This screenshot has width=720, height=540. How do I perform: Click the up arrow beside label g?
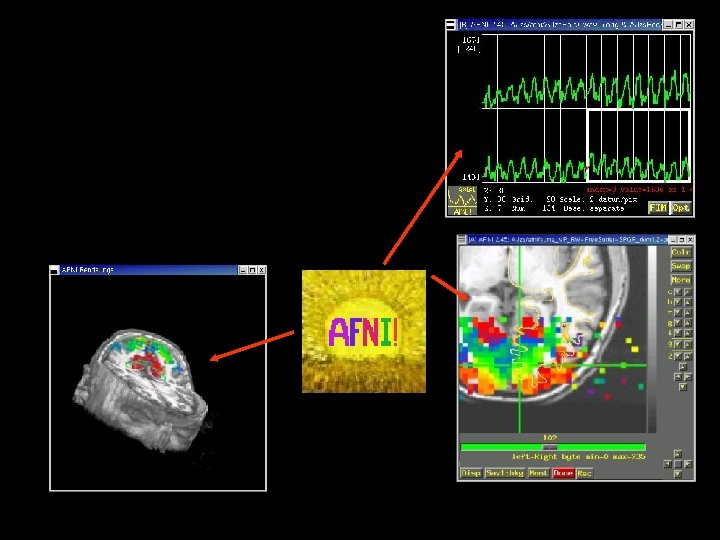pyautogui.click(x=687, y=323)
